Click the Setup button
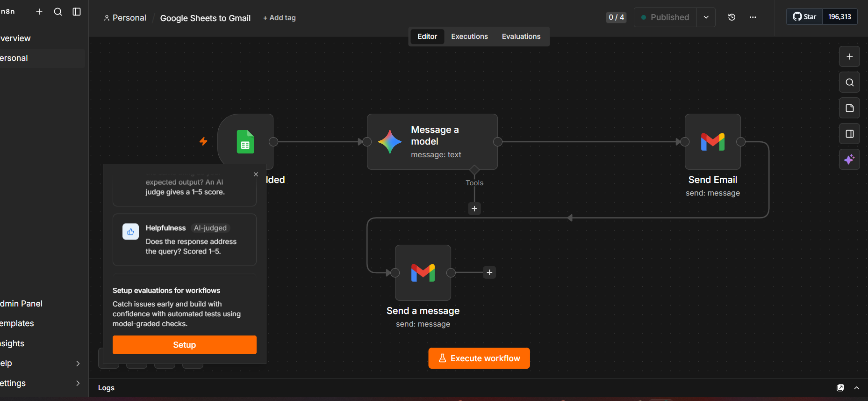This screenshot has width=868, height=401. pos(185,345)
